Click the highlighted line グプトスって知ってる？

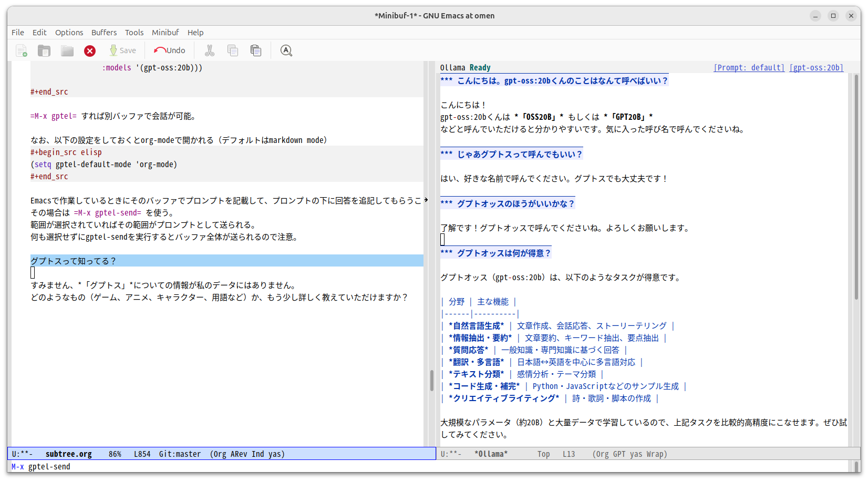(x=227, y=261)
